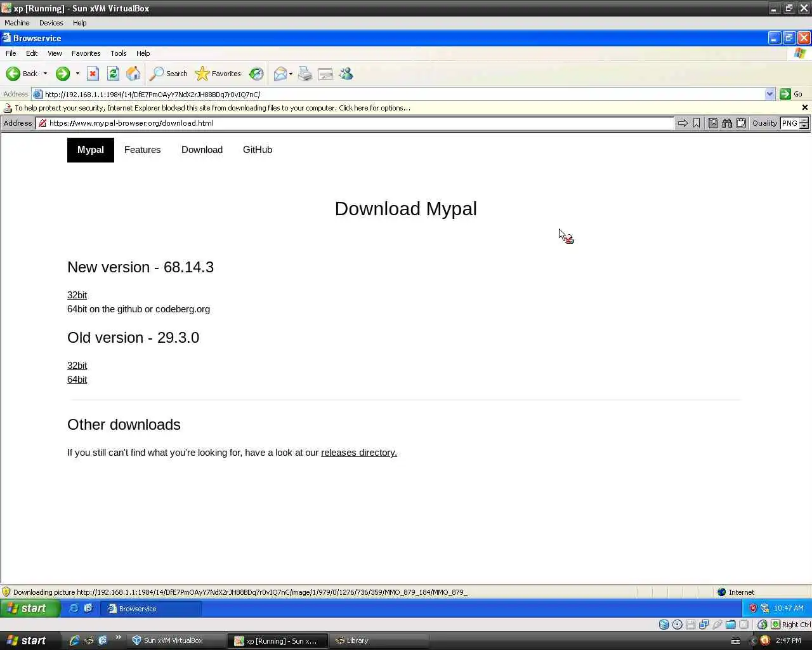Open VirtualBox Machine menu
This screenshot has width=812, height=650.
click(x=17, y=23)
